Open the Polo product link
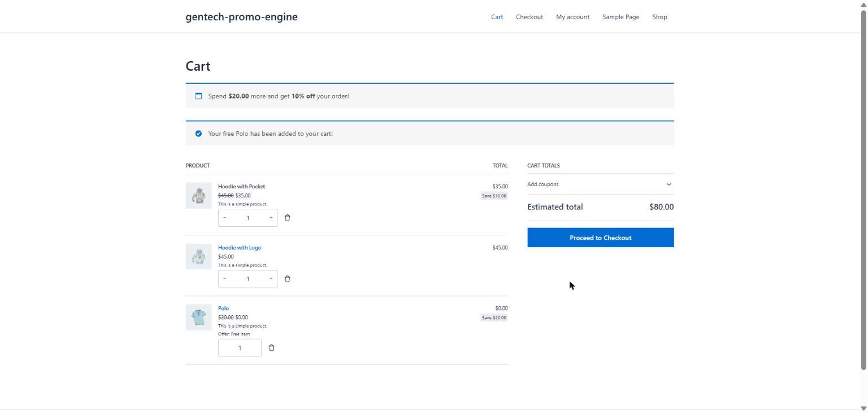The height and width of the screenshot is (413, 868). pyautogui.click(x=223, y=308)
